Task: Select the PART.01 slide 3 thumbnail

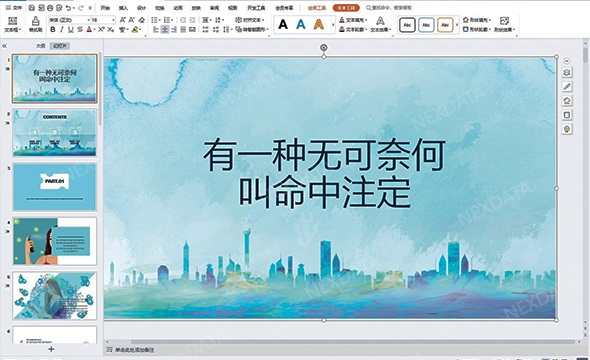Action: 55,187
